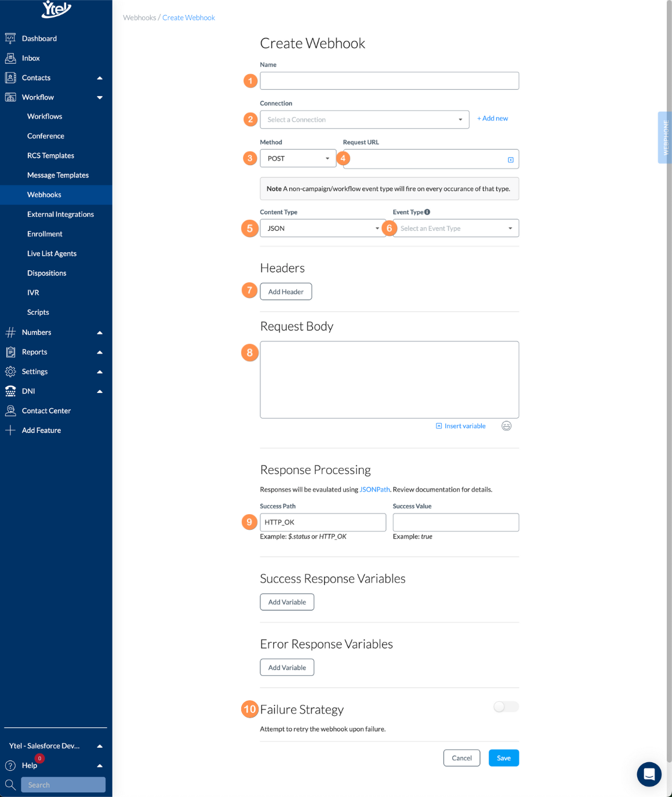Expand the Numbers section arrow
672x797 pixels.
100,332
